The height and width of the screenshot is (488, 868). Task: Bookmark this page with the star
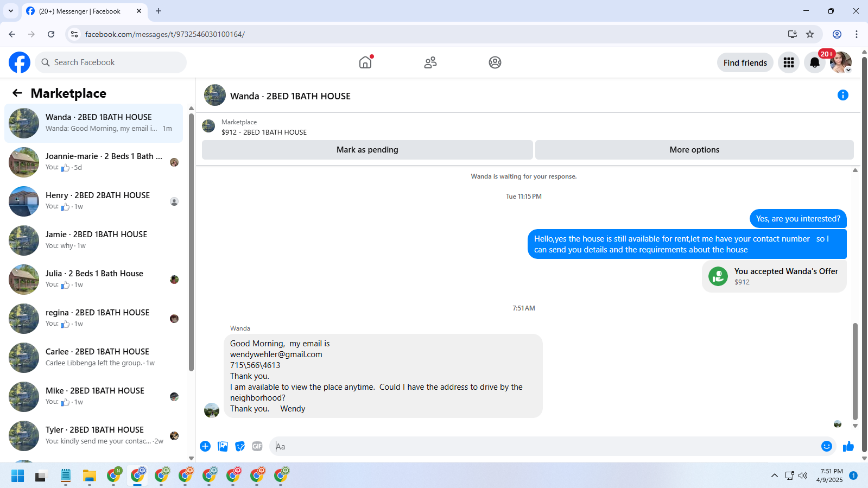(x=810, y=34)
